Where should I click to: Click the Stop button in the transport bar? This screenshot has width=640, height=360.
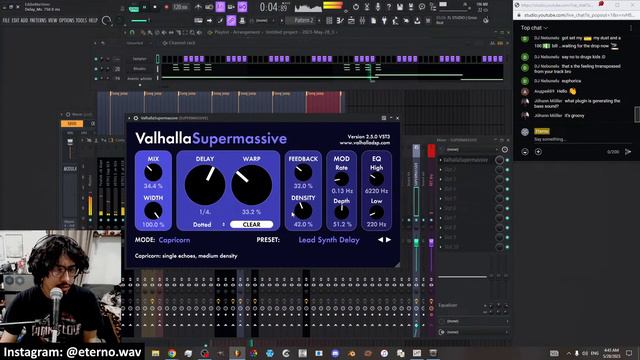click(155, 7)
